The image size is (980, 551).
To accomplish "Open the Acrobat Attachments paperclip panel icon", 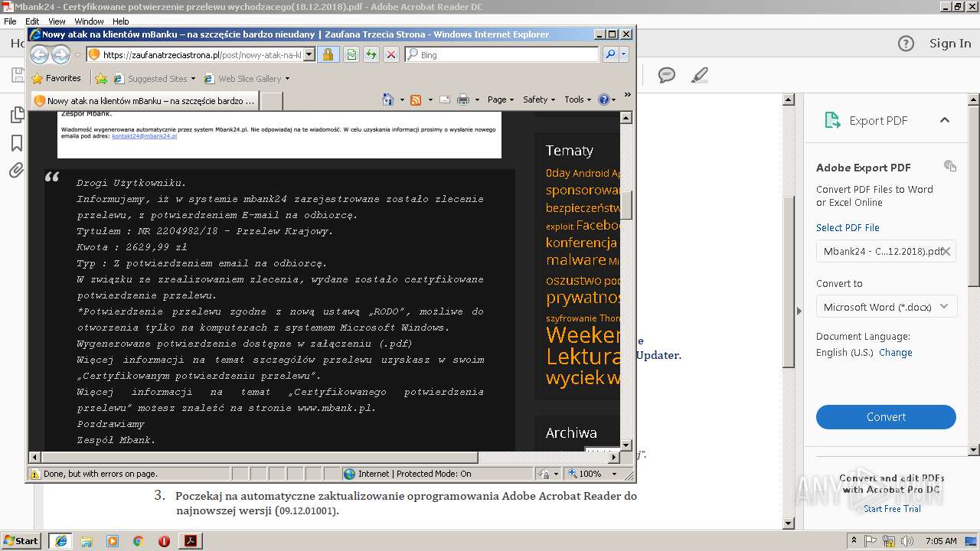I will 16,170.
